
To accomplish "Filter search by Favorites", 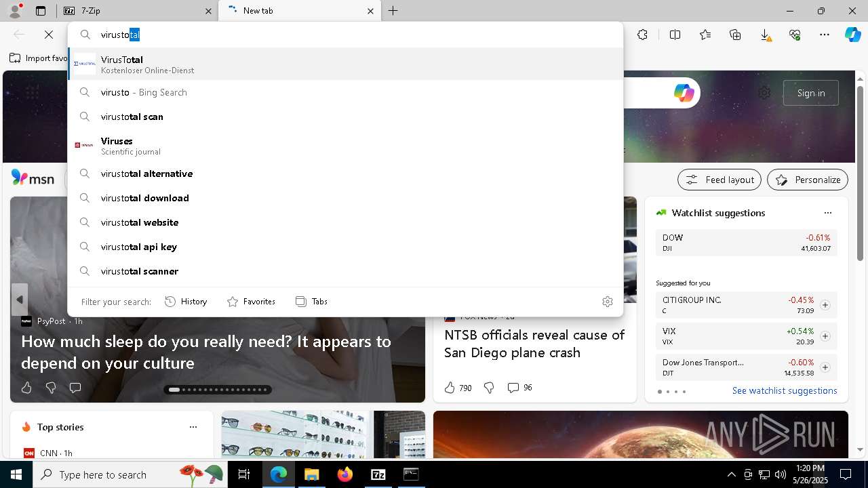I will tap(251, 302).
